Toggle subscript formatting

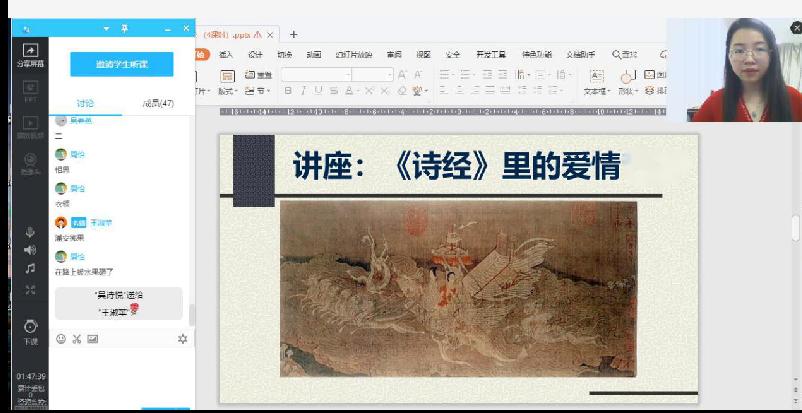385,91
